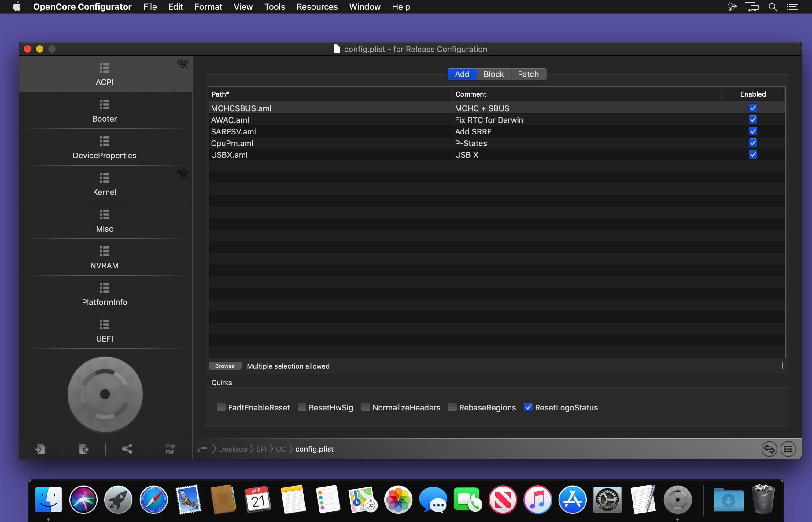
Task: Click the plus icon to add row
Action: [783, 366]
